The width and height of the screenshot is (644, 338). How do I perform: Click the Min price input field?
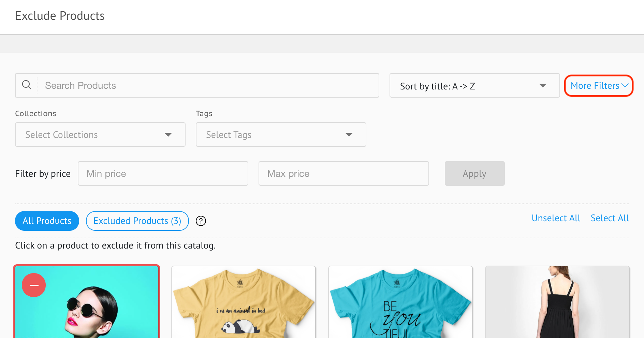(163, 174)
